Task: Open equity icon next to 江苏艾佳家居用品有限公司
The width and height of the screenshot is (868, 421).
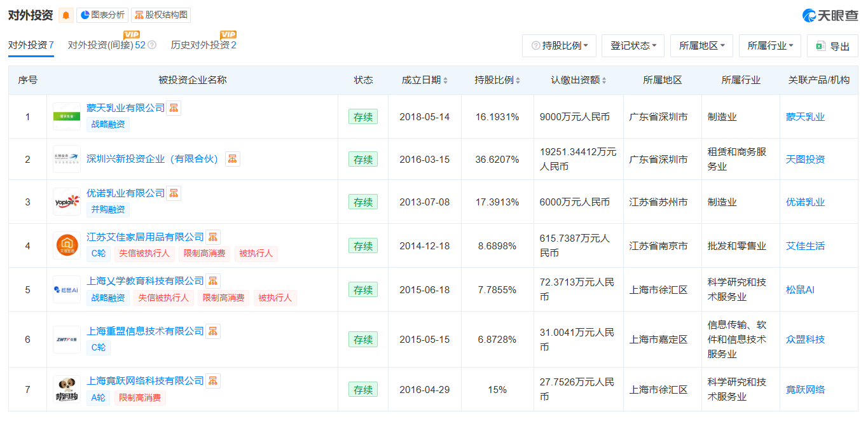Action: click(213, 237)
